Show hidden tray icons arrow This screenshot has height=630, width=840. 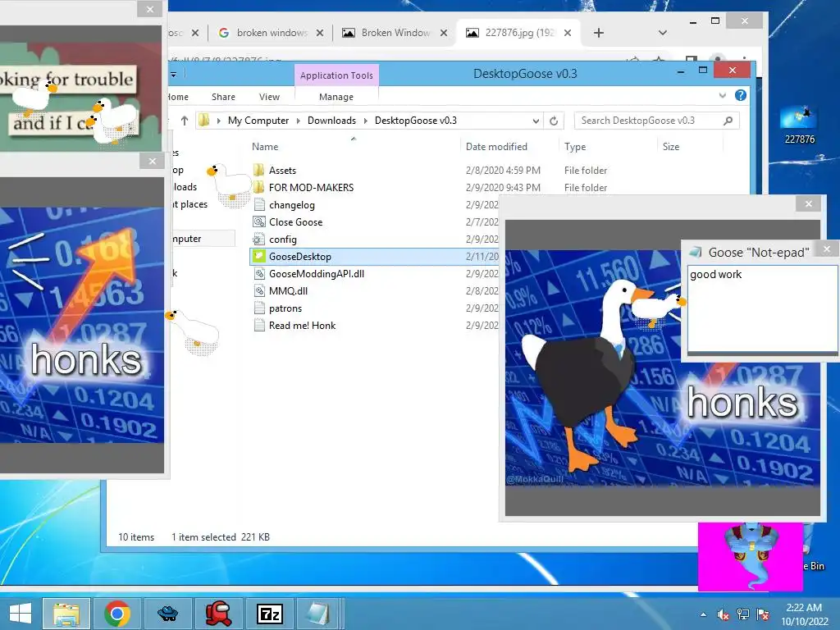(703, 614)
